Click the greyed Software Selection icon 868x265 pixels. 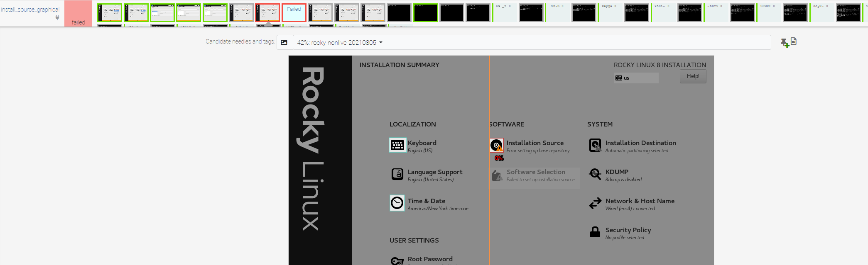coord(497,175)
